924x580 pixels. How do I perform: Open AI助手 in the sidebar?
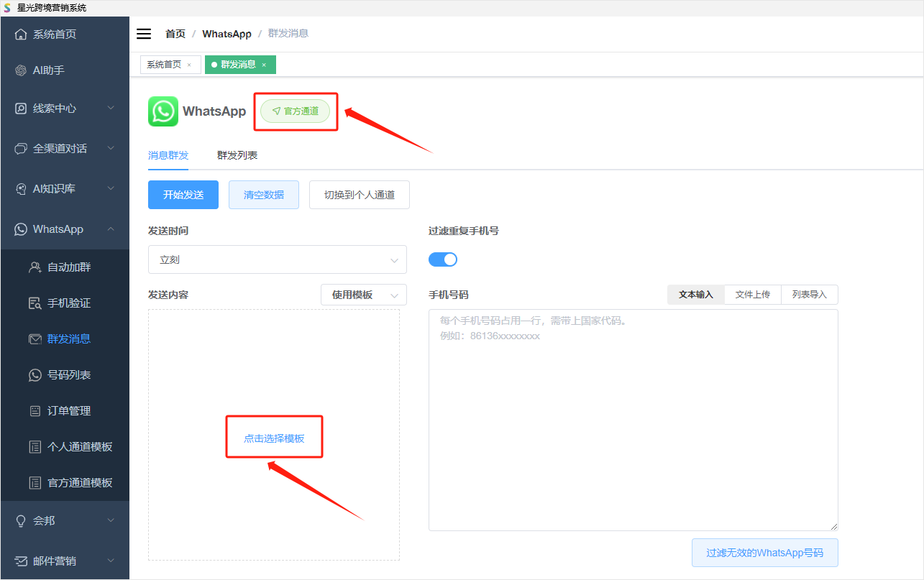65,70
